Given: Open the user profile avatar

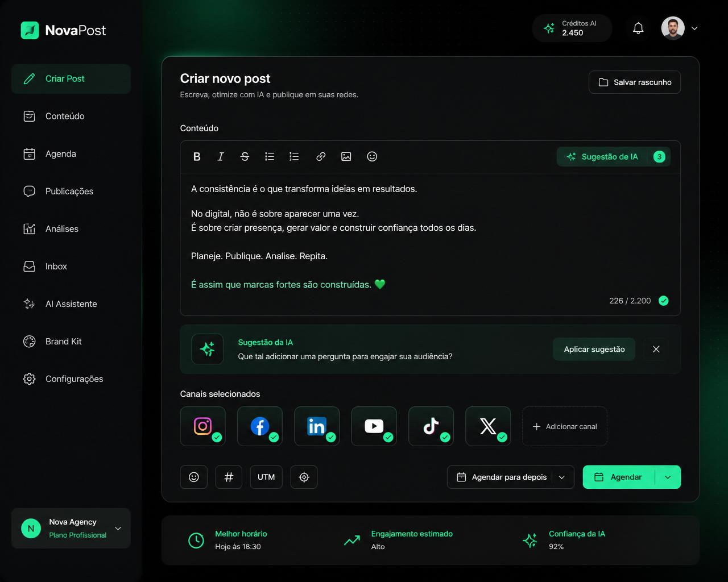Looking at the screenshot, I should click(x=673, y=28).
